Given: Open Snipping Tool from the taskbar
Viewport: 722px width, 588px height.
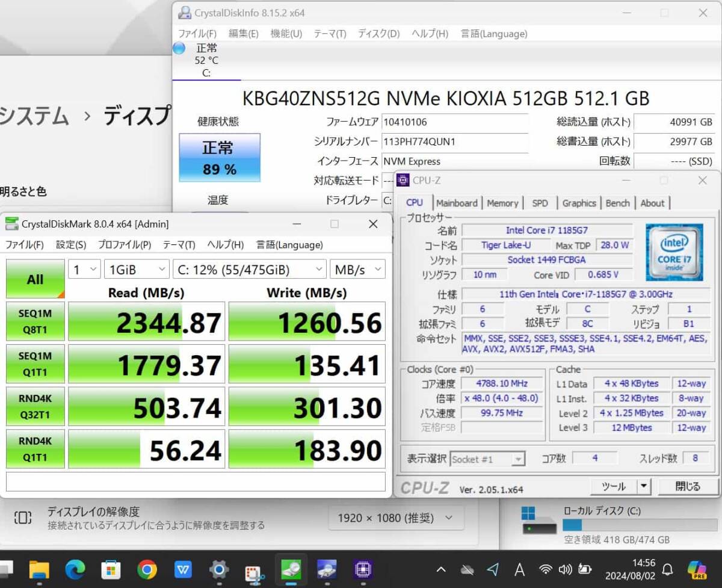Looking at the screenshot, I should [x=255, y=570].
